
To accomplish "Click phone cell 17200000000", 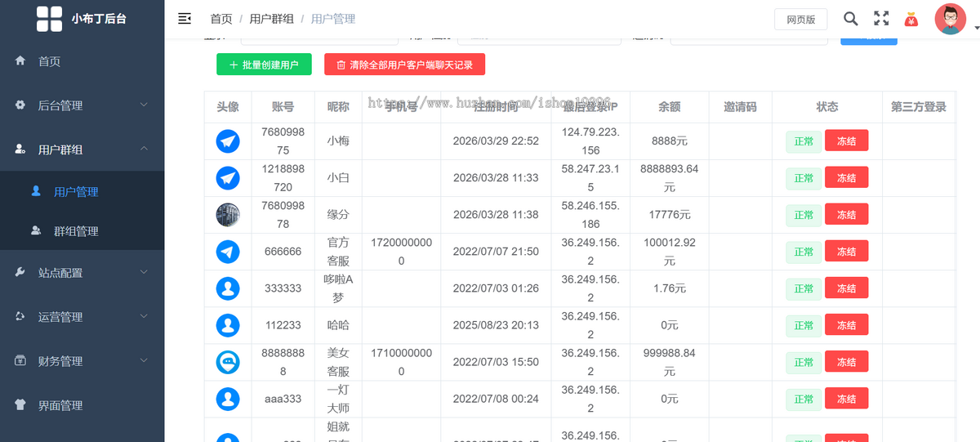I will coord(401,252).
